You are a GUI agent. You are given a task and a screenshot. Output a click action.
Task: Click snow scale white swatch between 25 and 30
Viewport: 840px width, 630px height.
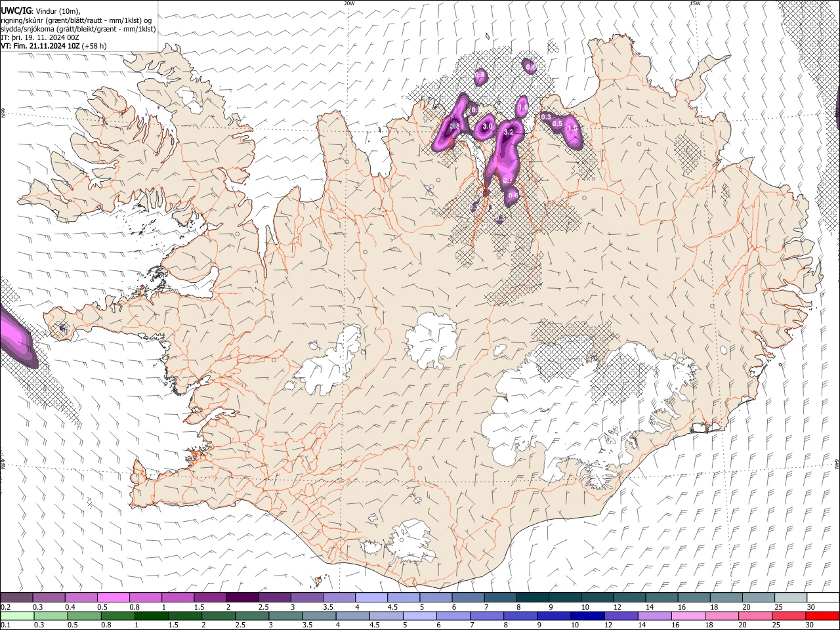point(791,598)
